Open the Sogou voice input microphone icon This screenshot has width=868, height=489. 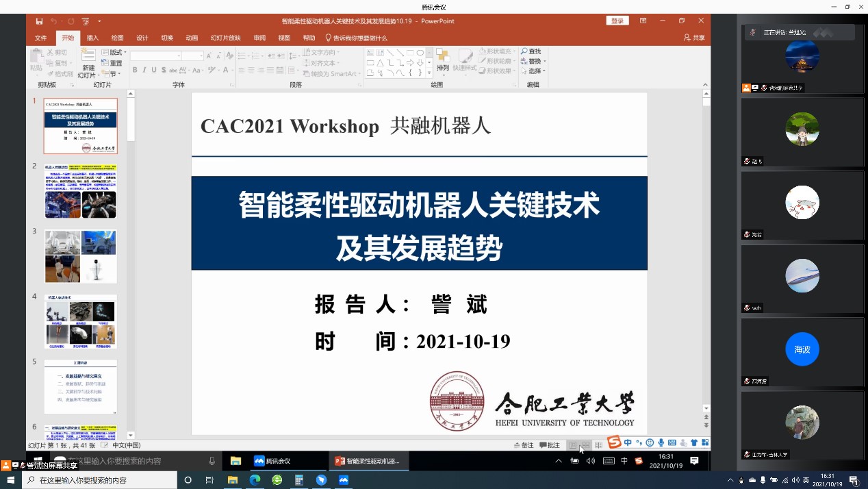click(661, 442)
